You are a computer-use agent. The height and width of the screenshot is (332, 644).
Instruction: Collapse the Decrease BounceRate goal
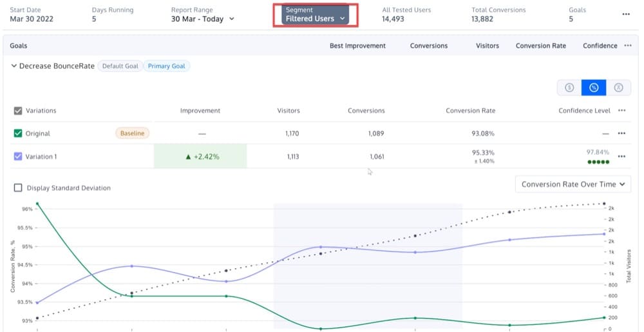pyautogui.click(x=14, y=66)
